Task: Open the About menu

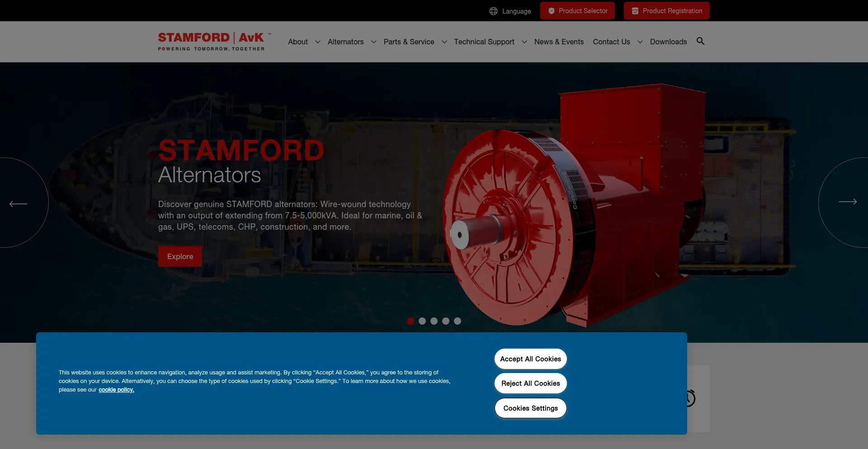Action: pyautogui.click(x=298, y=42)
